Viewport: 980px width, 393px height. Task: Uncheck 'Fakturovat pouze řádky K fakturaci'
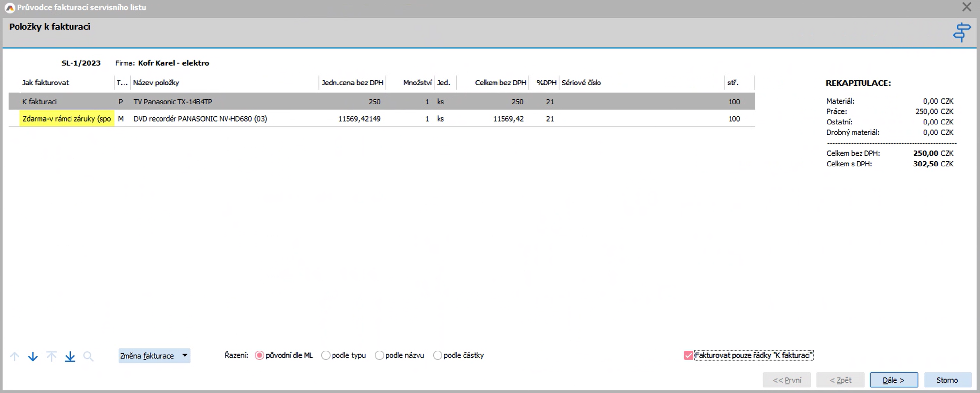(688, 355)
